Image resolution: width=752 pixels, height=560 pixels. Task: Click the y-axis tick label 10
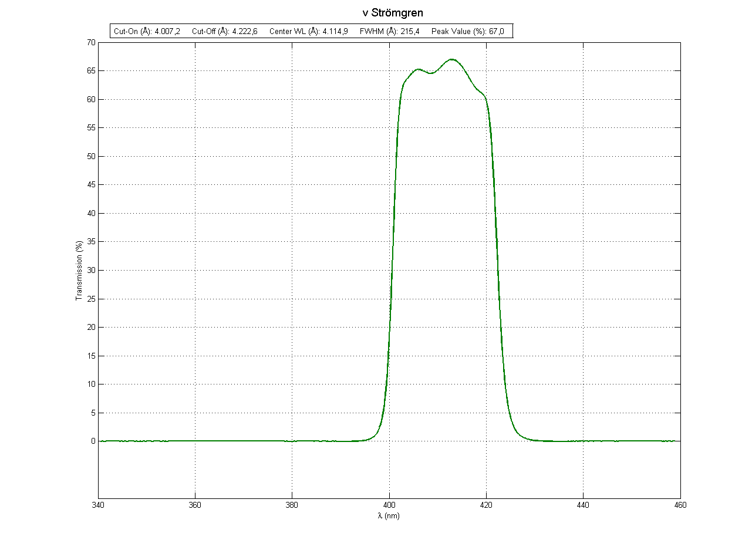[91, 384]
